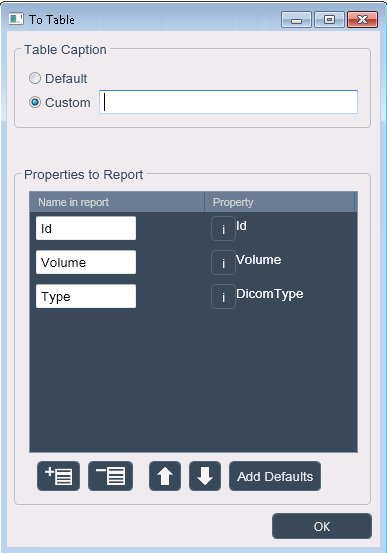Select the Volume property text
The image size is (387, 553).
[x=259, y=260]
